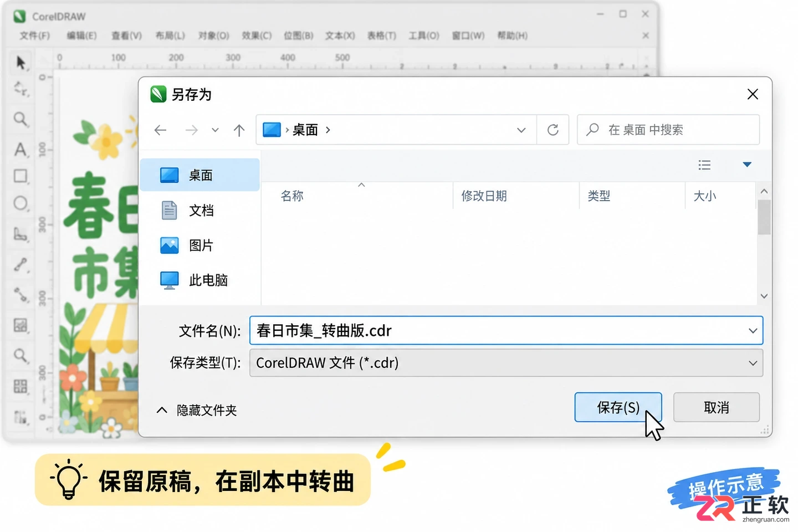The image size is (798, 532).
Task: Open the 编辑(E) menu
Action: (81, 35)
